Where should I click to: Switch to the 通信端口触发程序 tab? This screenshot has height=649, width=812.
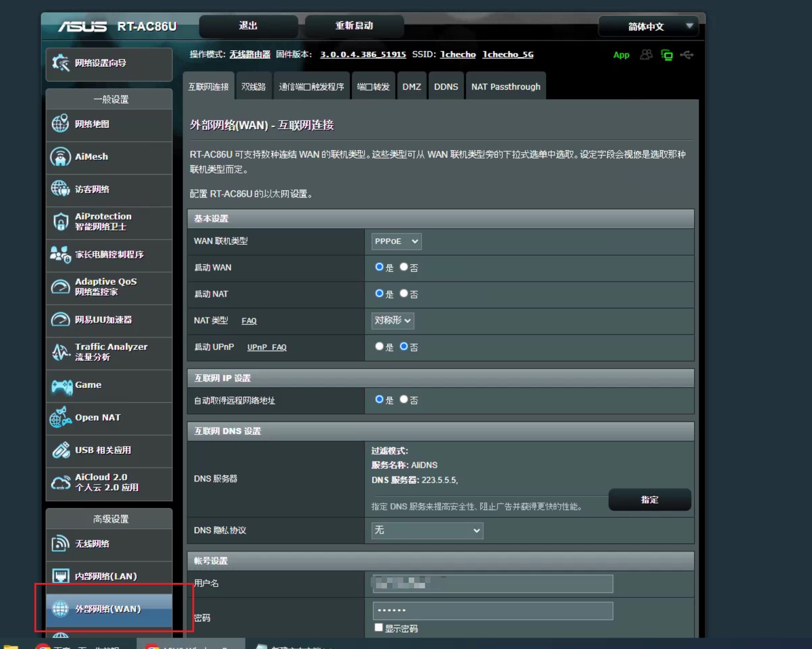coord(311,86)
